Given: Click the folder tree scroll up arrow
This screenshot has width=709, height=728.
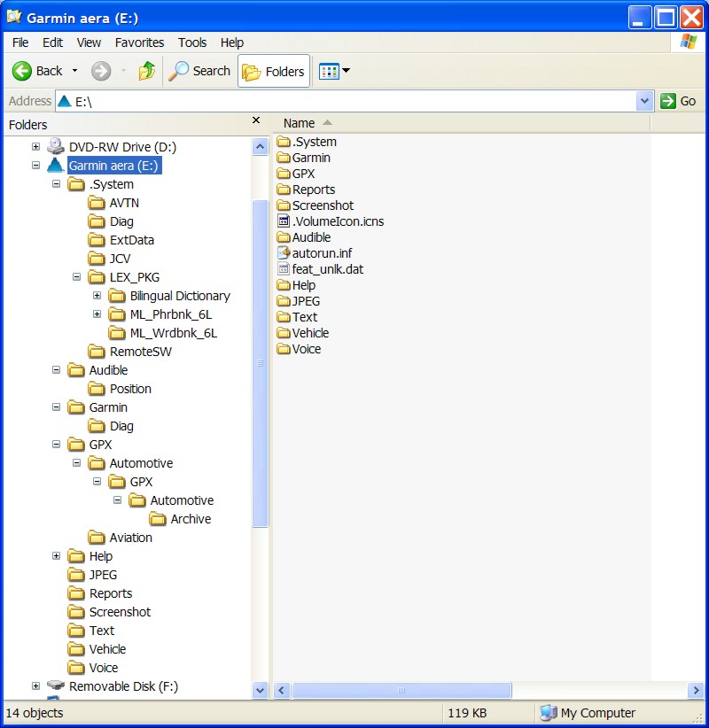Looking at the screenshot, I should pyautogui.click(x=261, y=147).
